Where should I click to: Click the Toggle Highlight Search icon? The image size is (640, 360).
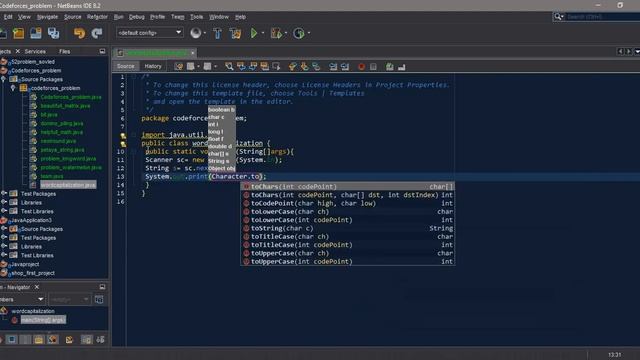coord(264,66)
